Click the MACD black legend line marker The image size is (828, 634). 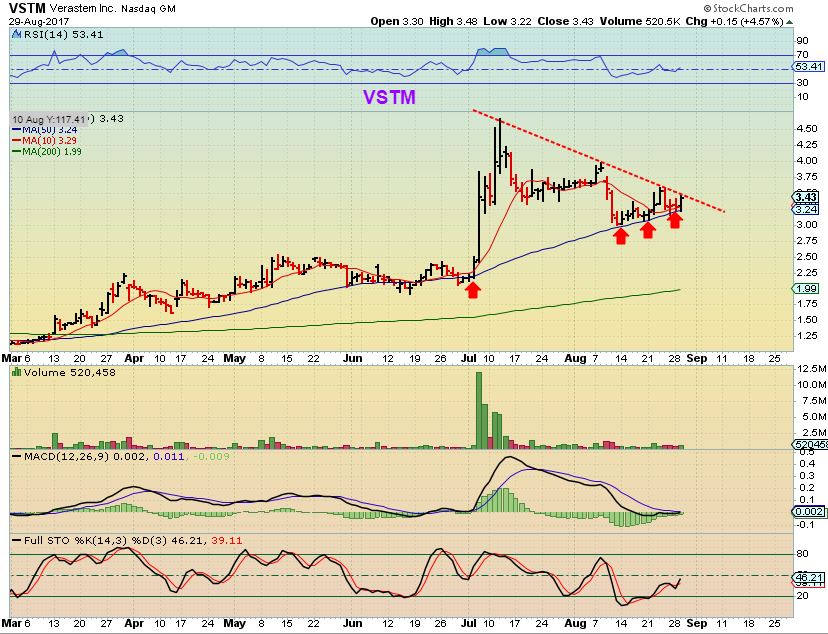coord(16,456)
